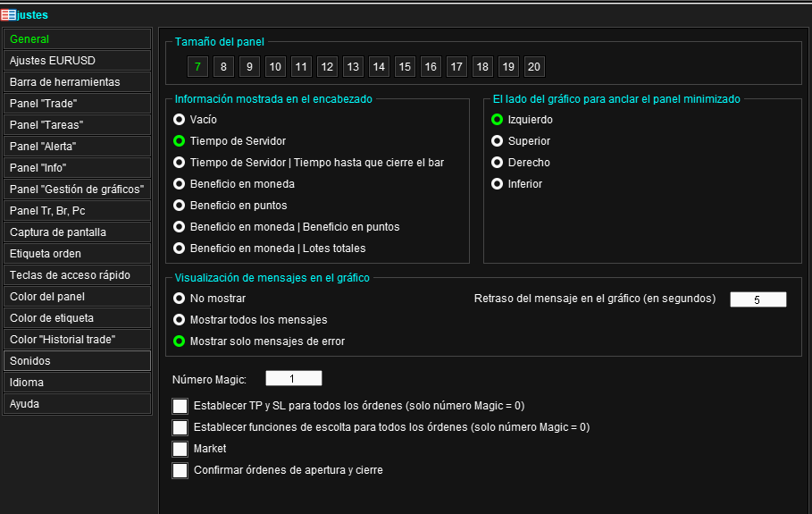Select Mostrar todos los mensajes
The image size is (812, 514).
click(180, 320)
